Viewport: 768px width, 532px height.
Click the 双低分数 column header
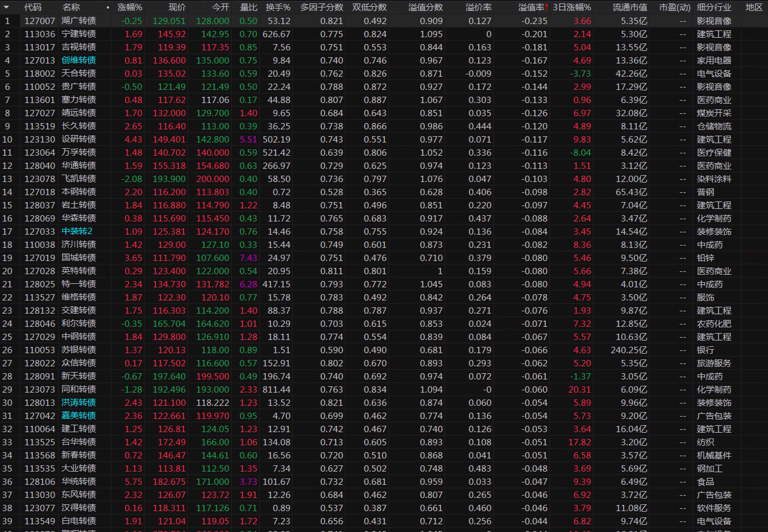tap(369, 7)
